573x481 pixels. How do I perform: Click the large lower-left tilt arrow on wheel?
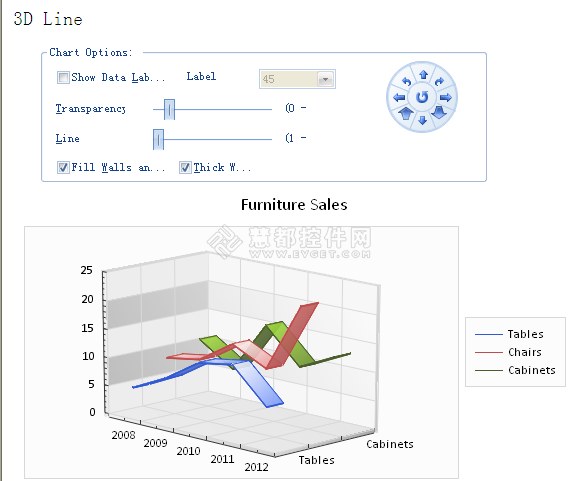tap(406, 113)
